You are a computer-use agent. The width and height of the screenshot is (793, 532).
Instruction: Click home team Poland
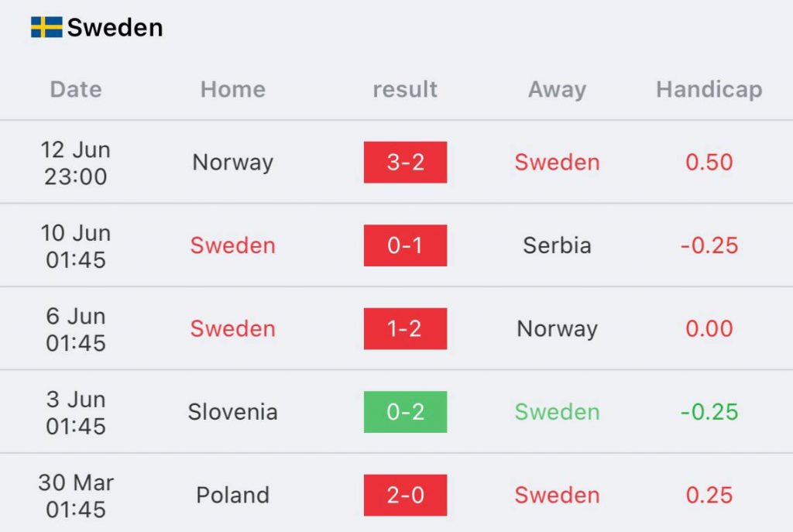tap(232, 495)
